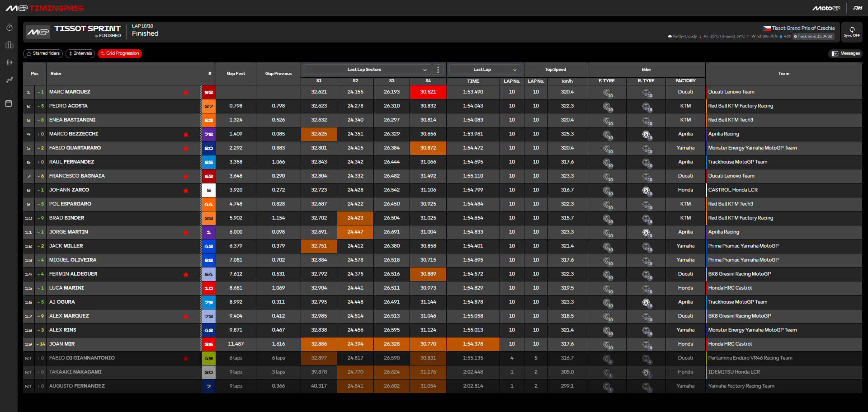Click the LAP 10/10 Finished status
Image resolution: width=868 pixels, height=412 pixels.
point(145,30)
